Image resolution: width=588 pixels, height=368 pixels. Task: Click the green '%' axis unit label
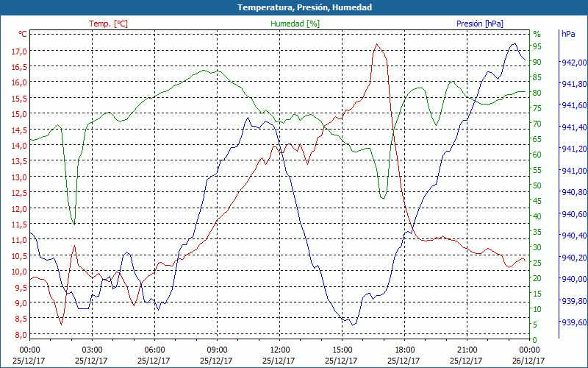pos(537,34)
